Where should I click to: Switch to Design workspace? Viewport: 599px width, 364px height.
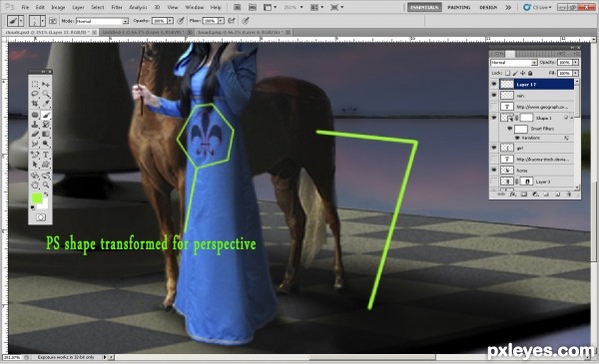pos(488,7)
